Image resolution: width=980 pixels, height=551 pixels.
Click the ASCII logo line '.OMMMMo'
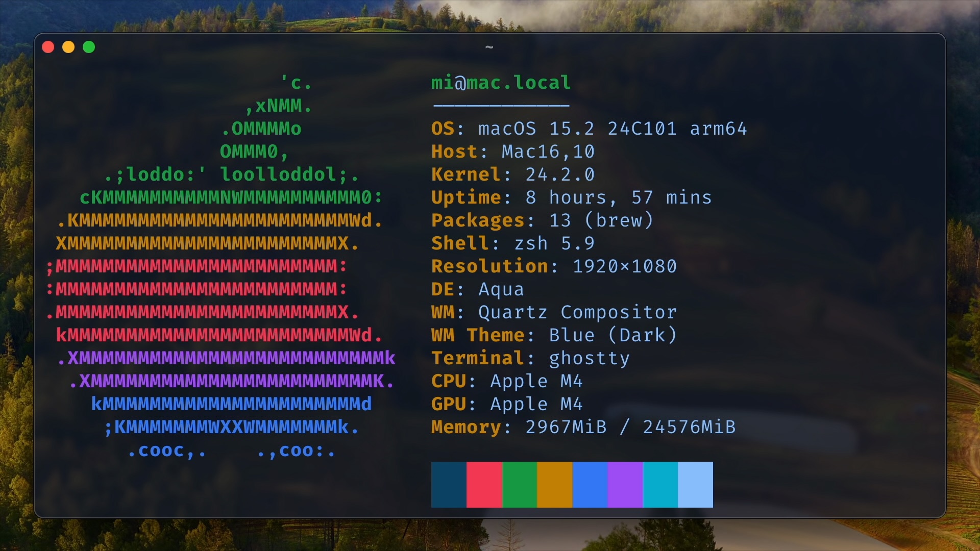(x=261, y=129)
